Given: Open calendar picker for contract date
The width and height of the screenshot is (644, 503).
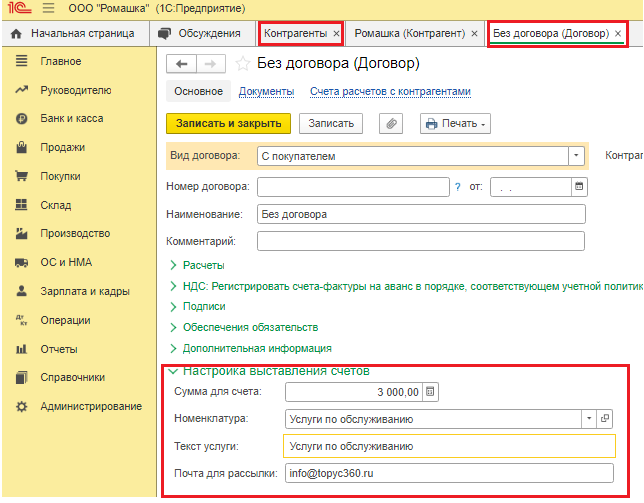Looking at the screenshot, I should (x=579, y=186).
